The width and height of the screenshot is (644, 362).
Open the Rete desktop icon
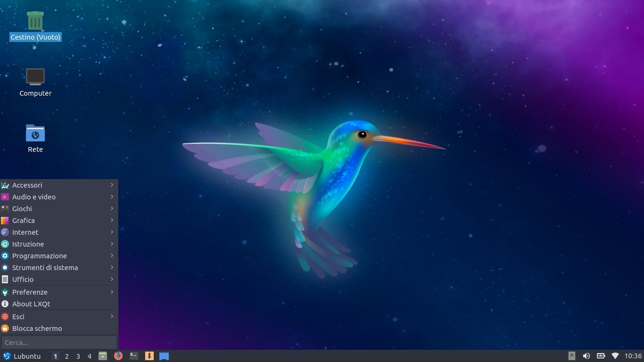pyautogui.click(x=35, y=133)
